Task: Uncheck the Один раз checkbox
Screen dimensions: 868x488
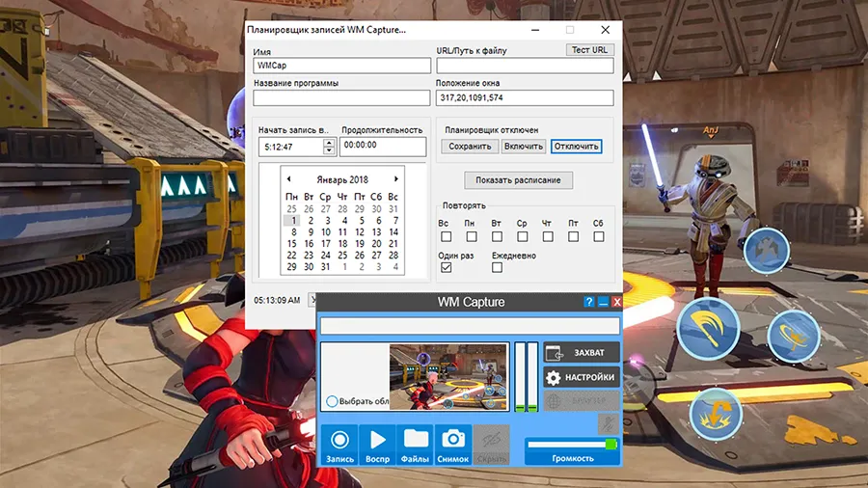Action: click(446, 267)
